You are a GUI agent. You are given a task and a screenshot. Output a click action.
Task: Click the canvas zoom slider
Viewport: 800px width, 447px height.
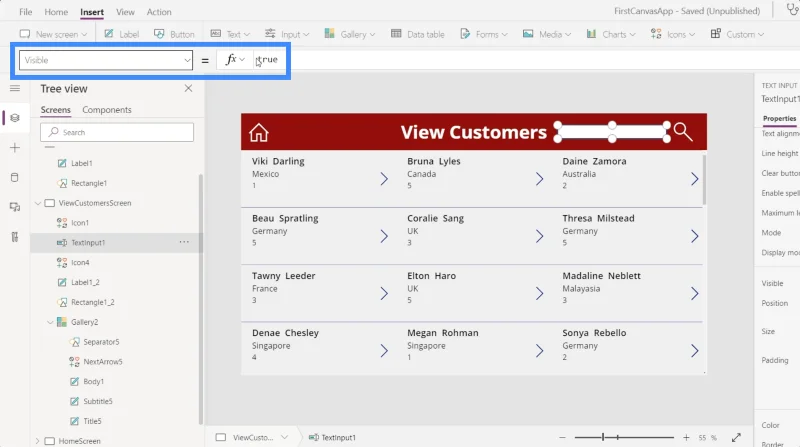624,437
